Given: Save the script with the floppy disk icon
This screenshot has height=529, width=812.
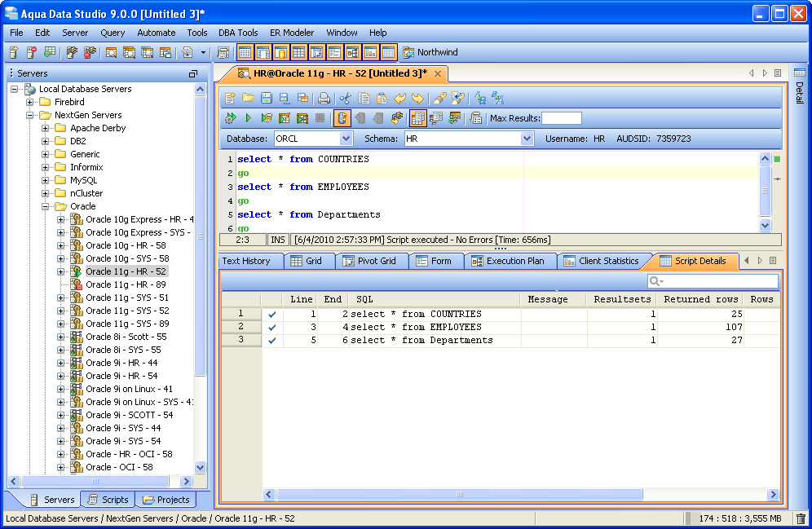Looking at the screenshot, I should 266,98.
